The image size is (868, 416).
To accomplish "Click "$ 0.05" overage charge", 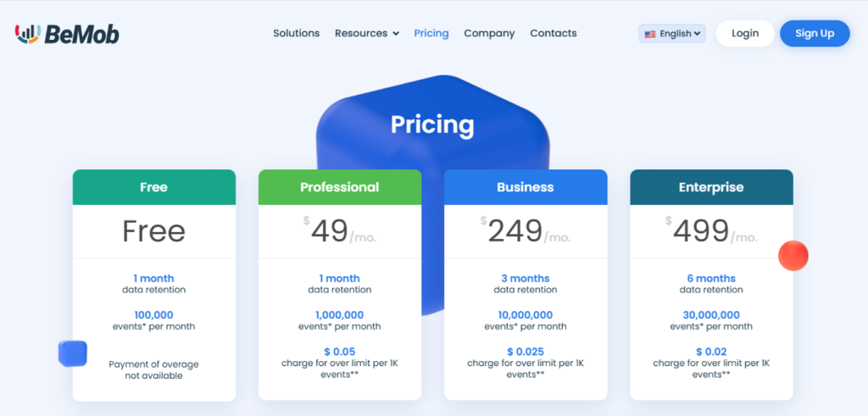I will click(340, 352).
